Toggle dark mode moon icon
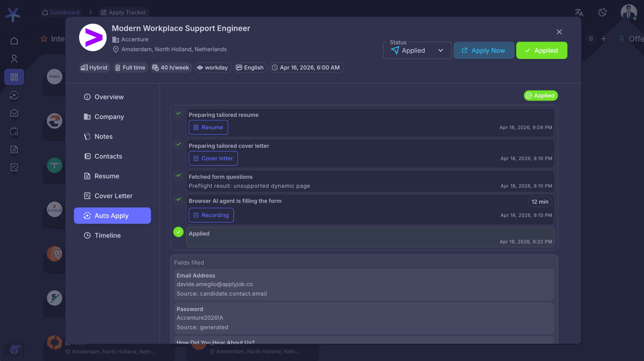This screenshot has height=361, width=644. 603,13
